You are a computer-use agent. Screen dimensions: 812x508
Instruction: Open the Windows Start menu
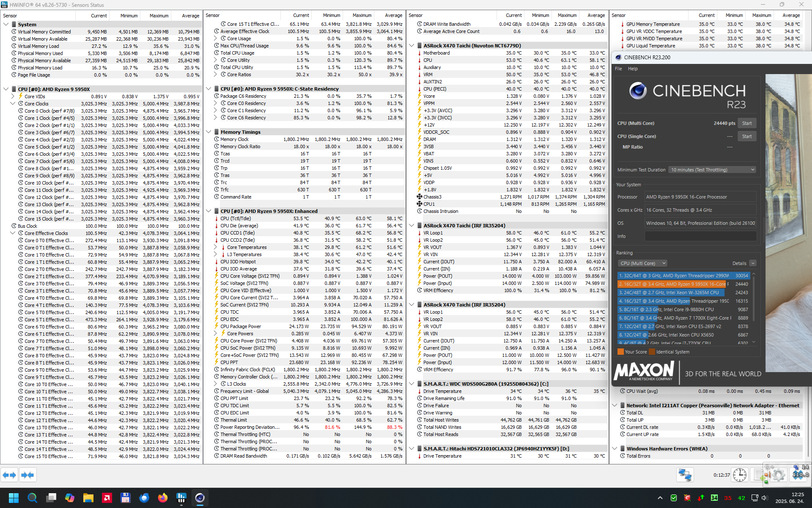[x=14, y=498]
